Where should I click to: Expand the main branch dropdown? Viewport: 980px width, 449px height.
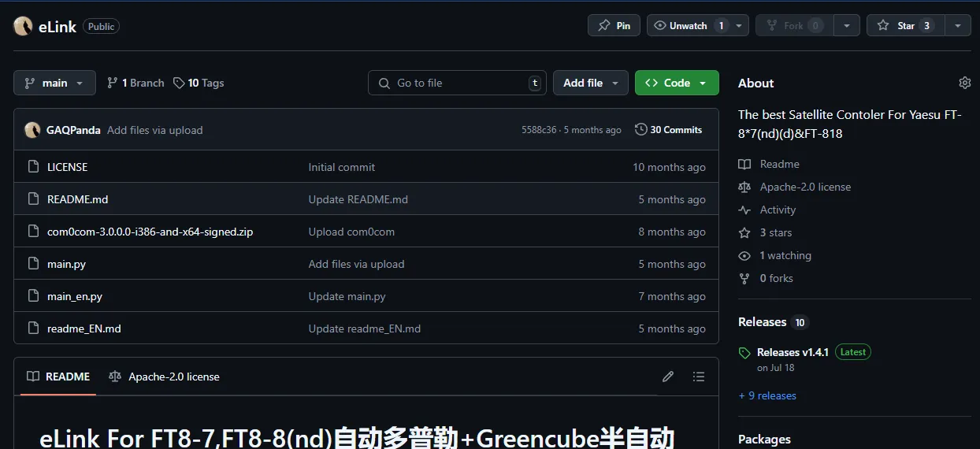point(54,83)
